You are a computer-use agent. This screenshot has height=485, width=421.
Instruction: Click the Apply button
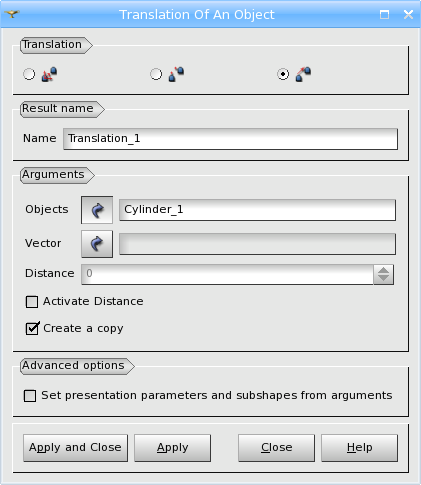172,448
